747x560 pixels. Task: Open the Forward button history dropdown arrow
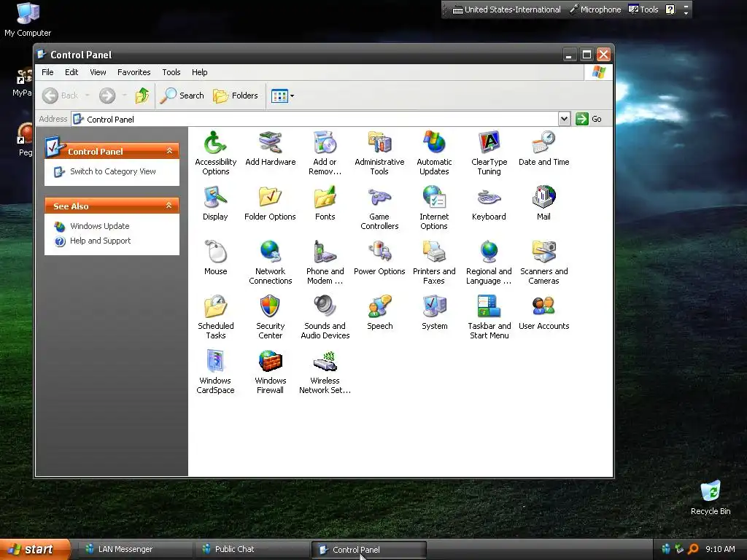(x=124, y=96)
